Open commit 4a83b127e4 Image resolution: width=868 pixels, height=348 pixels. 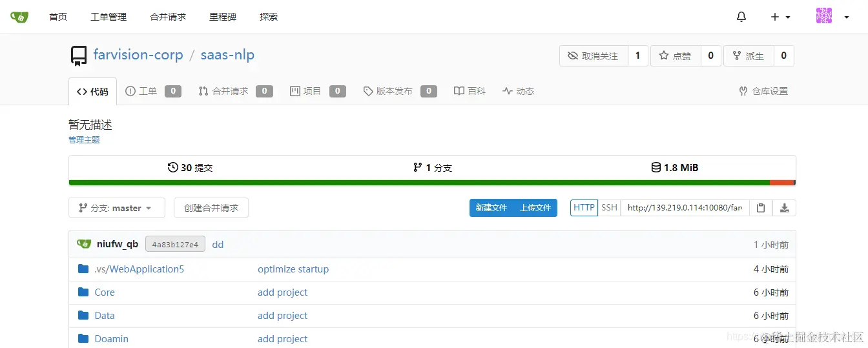point(175,244)
